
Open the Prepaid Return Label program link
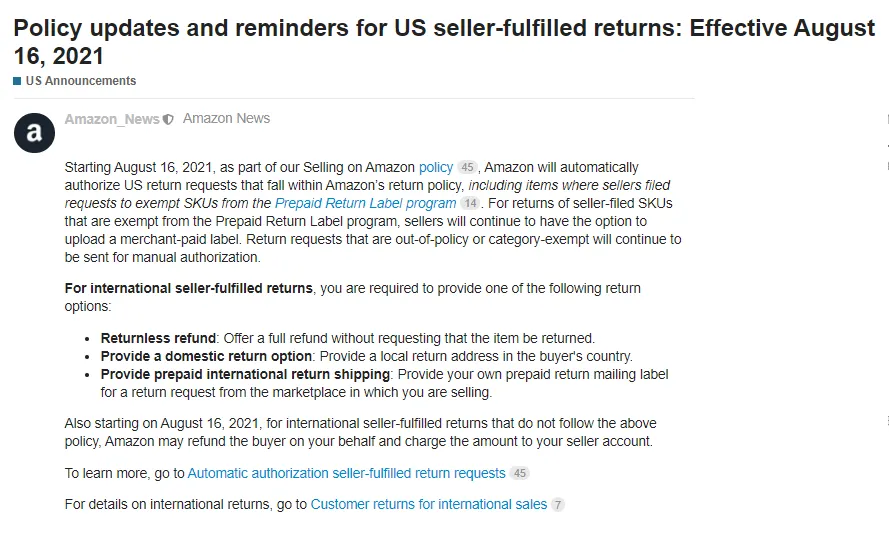coord(365,203)
